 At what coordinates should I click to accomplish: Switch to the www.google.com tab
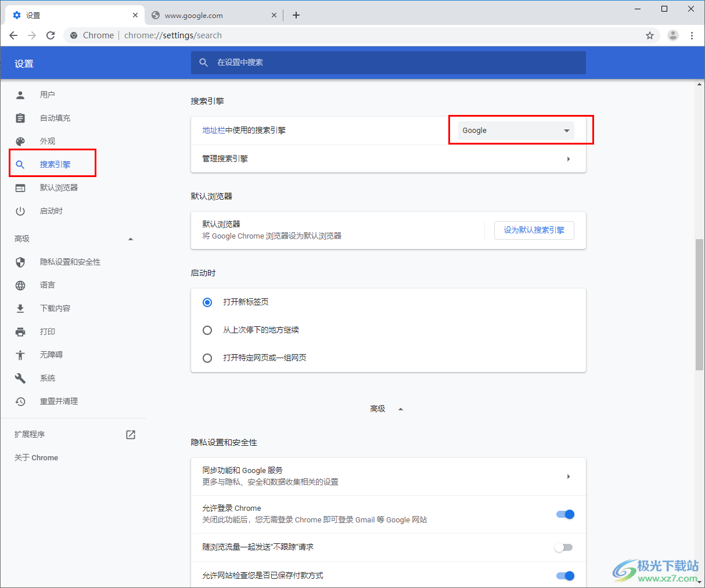click(214, 15)
